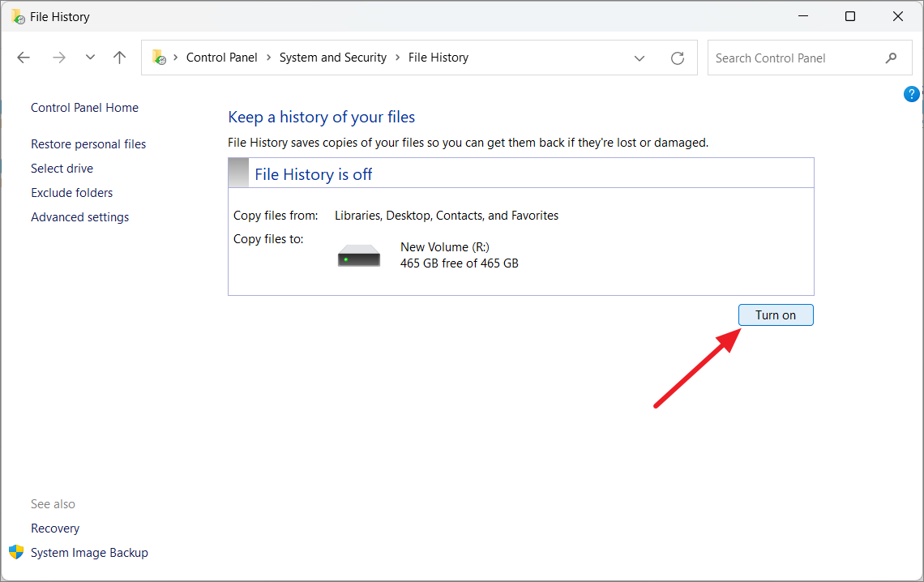Open Restore personal files
Viewport: 924px width, 582px height.
88,143
